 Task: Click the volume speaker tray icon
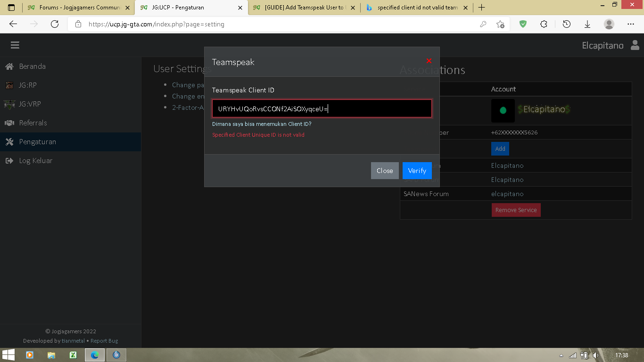coord(595,355)
